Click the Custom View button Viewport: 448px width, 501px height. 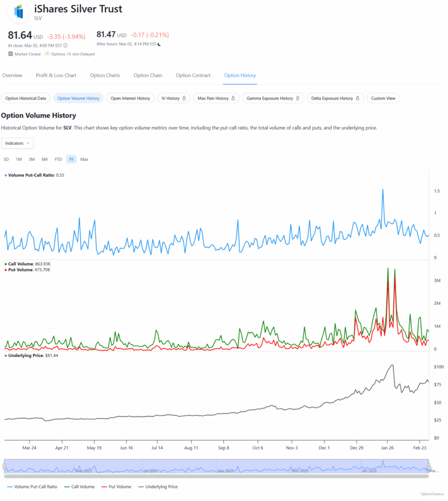[x=383, y=98]
